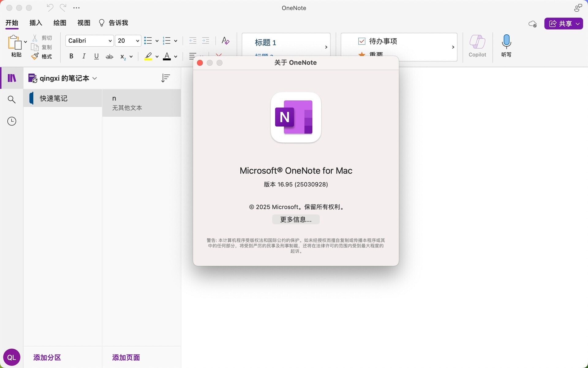588x368 pixels.
Task: Open the qingxi 的笔记本 notebook dropdown
Action: [63, 78]
